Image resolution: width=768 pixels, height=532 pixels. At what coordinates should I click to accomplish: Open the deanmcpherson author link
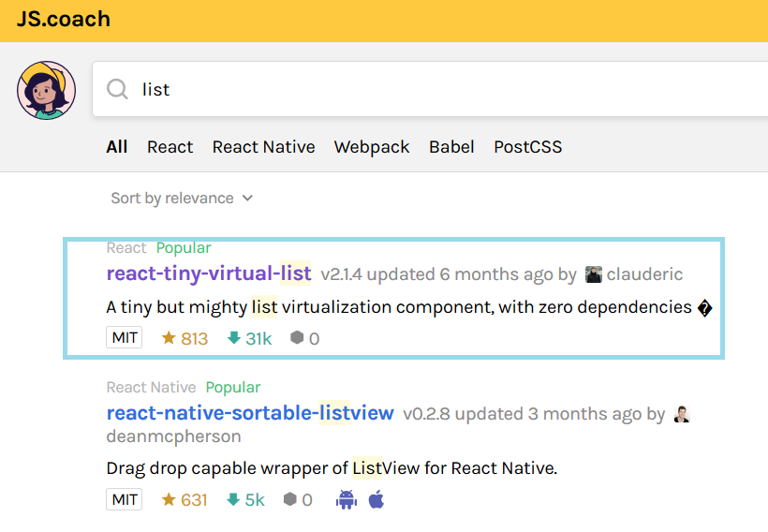(x=173, y=436)
